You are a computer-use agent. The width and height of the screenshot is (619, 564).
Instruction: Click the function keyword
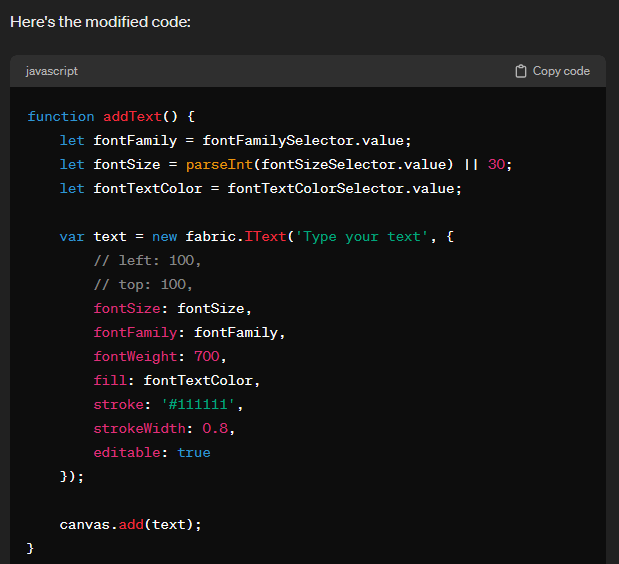pos(61,116)
